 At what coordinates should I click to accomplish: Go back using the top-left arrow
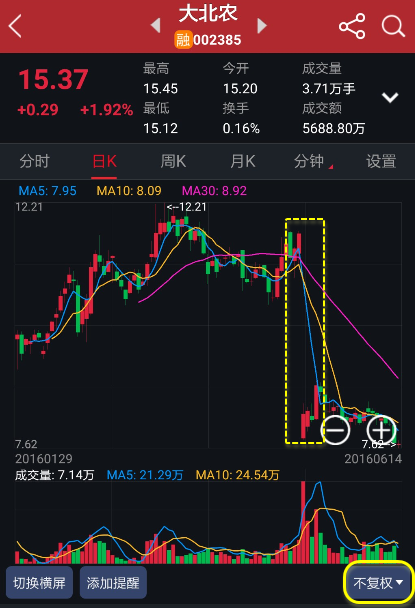click(15, 26)
